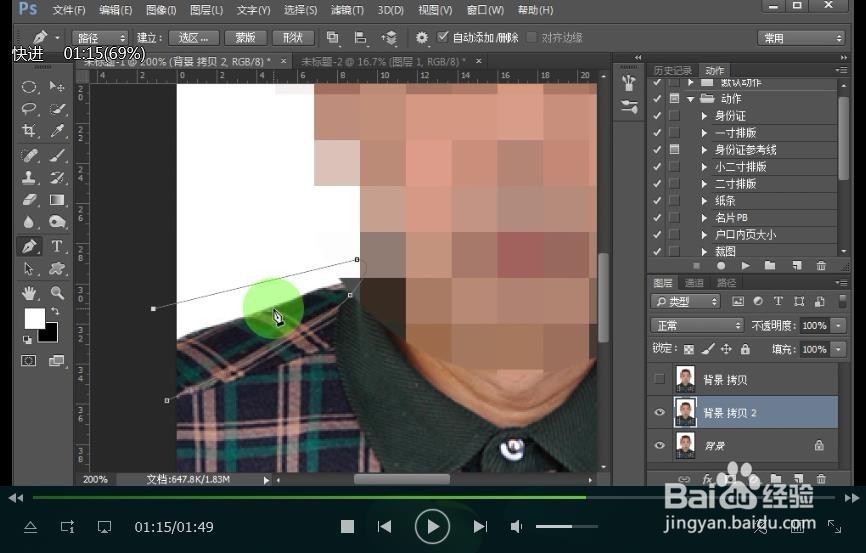Swap foreground and background colors
866x553 pixels.
point(55,312)
